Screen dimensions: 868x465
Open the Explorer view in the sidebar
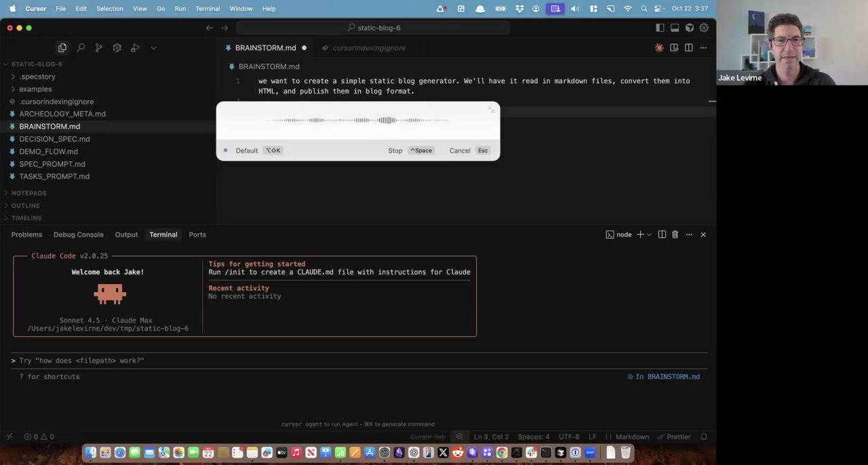coord(62,47)
